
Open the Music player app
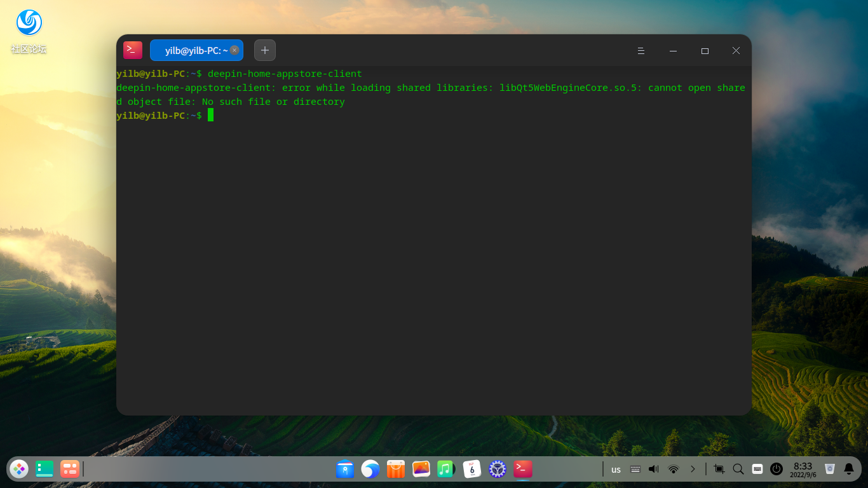pos(446,469)
